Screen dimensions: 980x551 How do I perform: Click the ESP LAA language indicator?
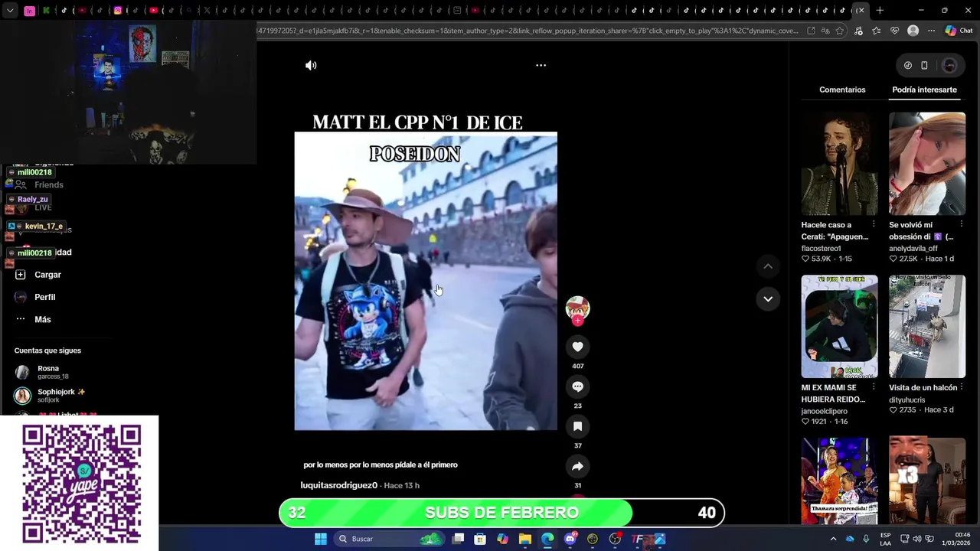pos(885,539)
